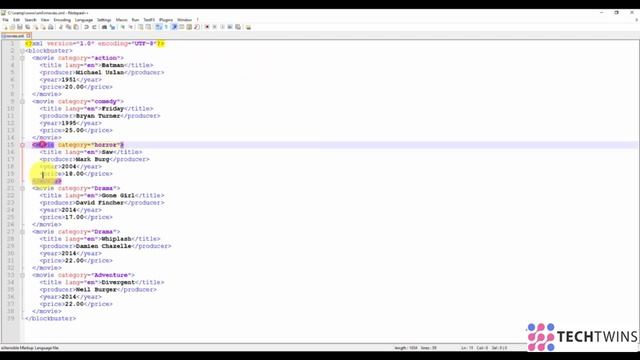Click the last icon on the toolbar
The width and height of the screenshot is (640, 360).
tap(248, 27)
